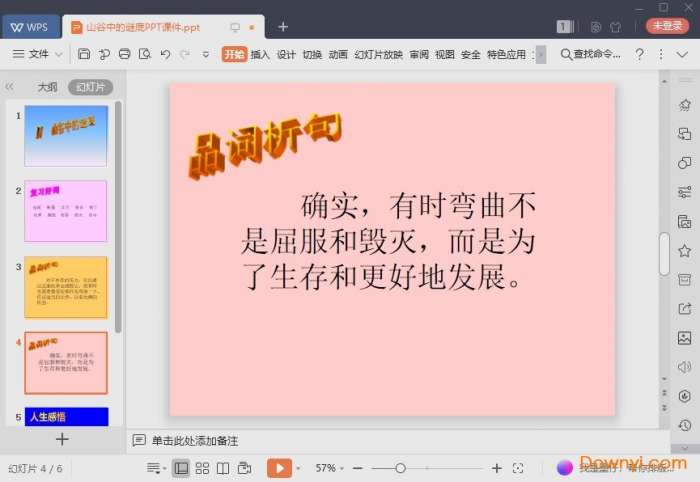The width and height of the screenshot is (700, 482).
Task: Click the notes area 单击此处添加备注
Action: [194, 440]
